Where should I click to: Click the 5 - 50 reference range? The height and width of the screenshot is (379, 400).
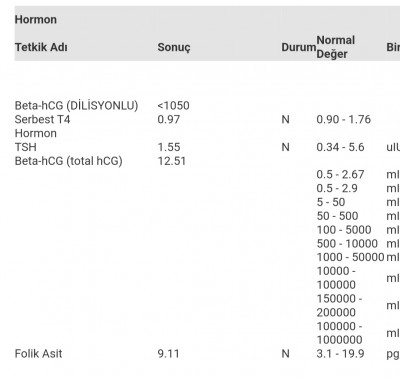coord(331,202)
